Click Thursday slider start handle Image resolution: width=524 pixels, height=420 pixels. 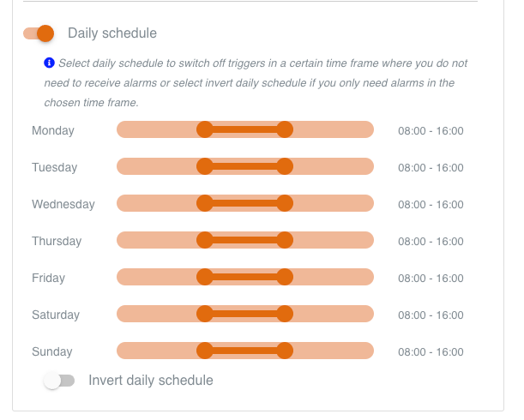pyautogui.click(x=204, y=240)
